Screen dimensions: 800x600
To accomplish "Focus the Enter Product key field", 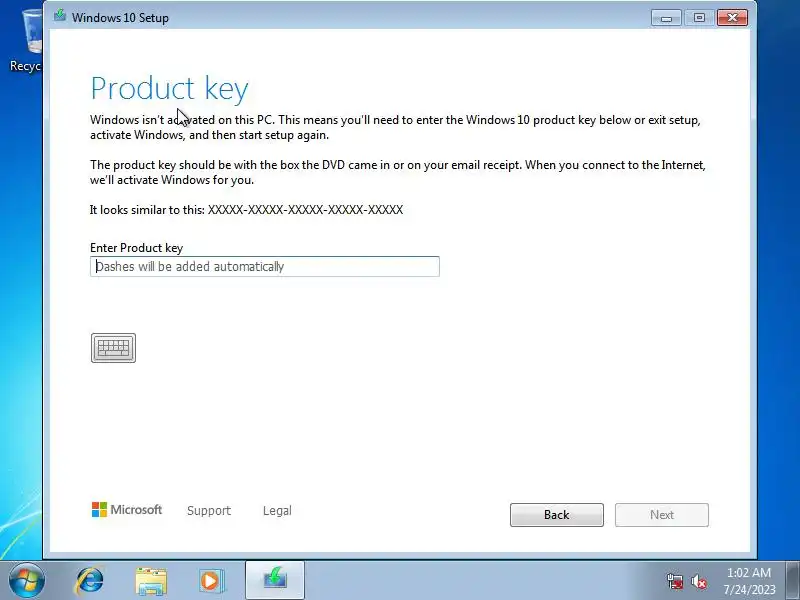I will tap(265, 266).
